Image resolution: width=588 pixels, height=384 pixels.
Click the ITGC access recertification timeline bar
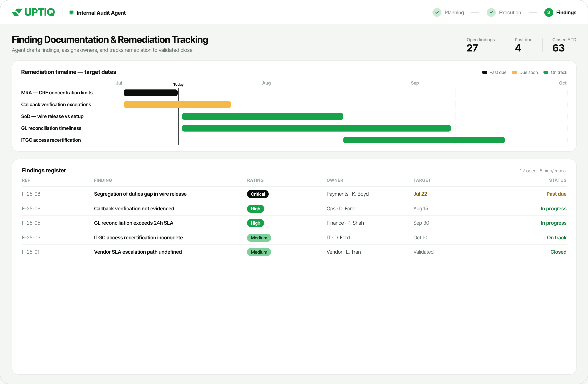424,140
